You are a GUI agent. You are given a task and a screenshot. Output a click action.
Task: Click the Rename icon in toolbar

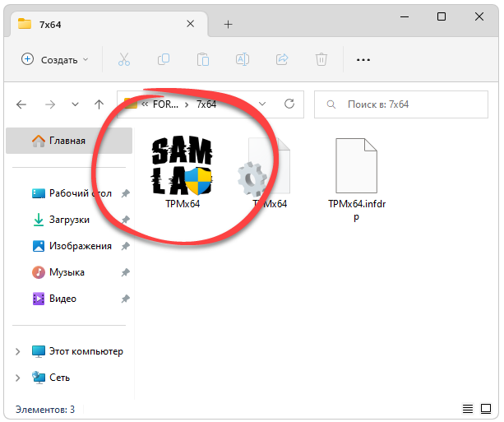pyautogui.click(x=243, y=59)
